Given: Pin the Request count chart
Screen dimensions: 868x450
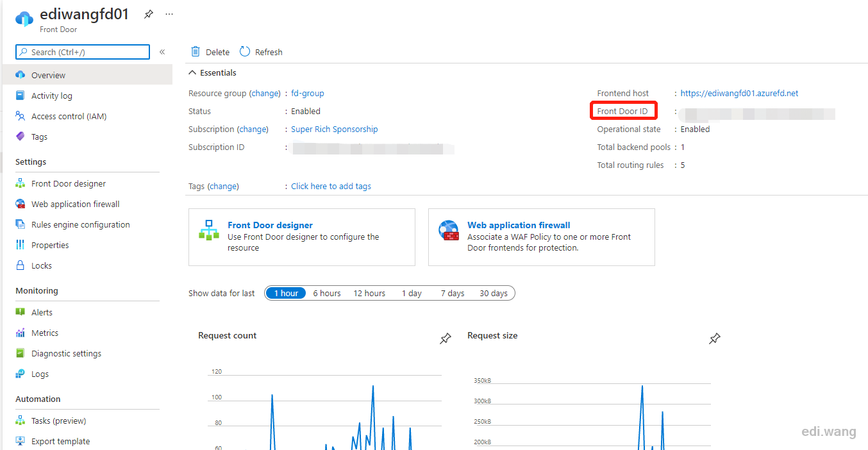Looking at the screenshot, I should [446, 338].
